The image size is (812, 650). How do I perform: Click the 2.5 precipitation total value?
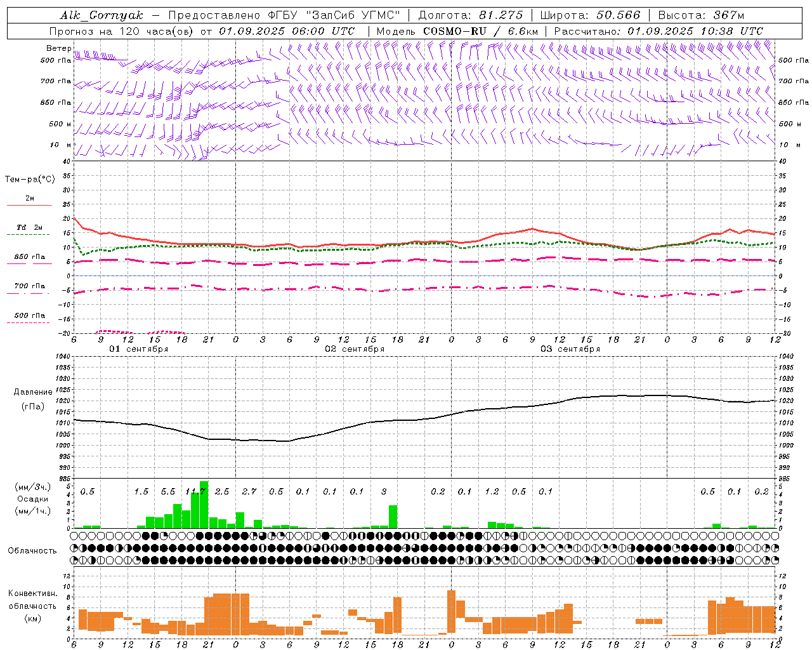pyautogui.click(x=222, y=492)
